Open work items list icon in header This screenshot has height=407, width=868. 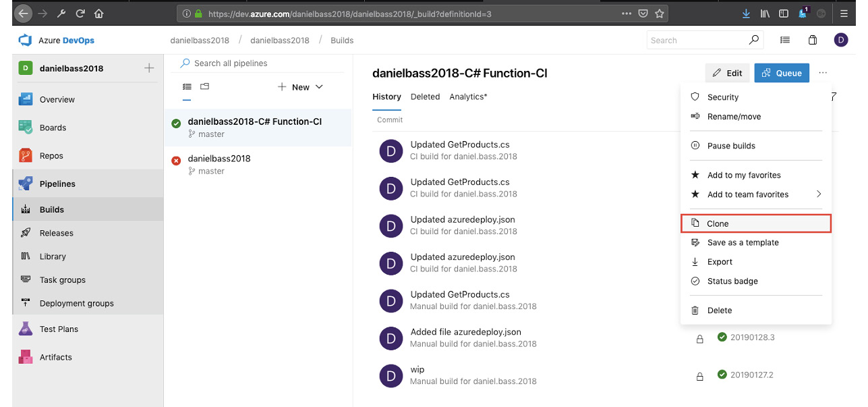785,40
